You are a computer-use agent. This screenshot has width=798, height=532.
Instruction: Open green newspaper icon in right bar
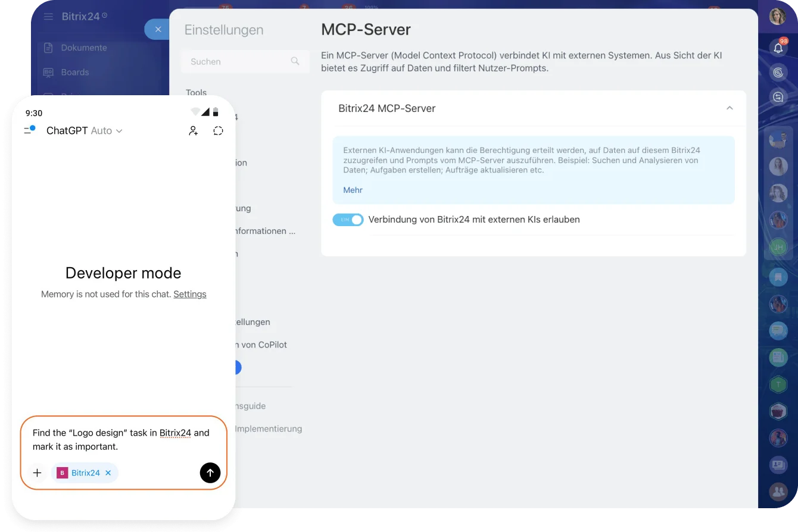[x=778, y=357]
